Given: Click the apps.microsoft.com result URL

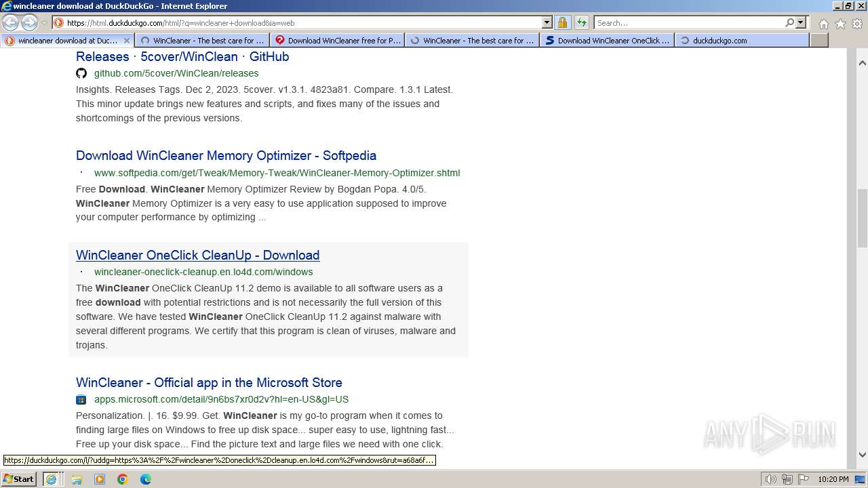Looking at the screenshot, I should coord(221,399).
